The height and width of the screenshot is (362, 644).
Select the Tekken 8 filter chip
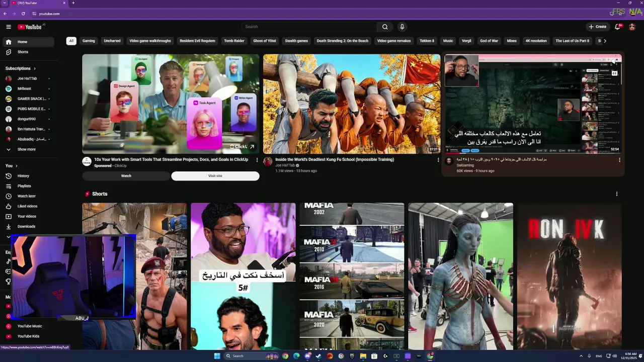[427, 41]
